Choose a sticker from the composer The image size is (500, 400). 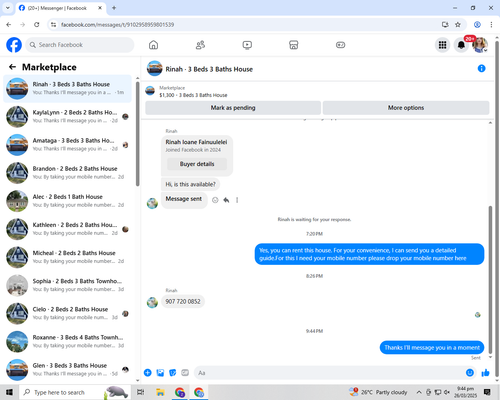click(x=173, y=373)
